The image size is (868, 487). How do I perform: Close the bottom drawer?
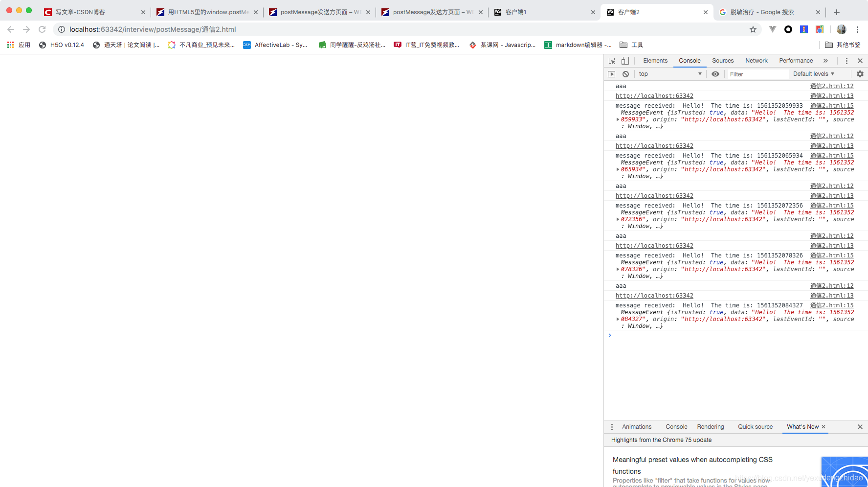860,427
